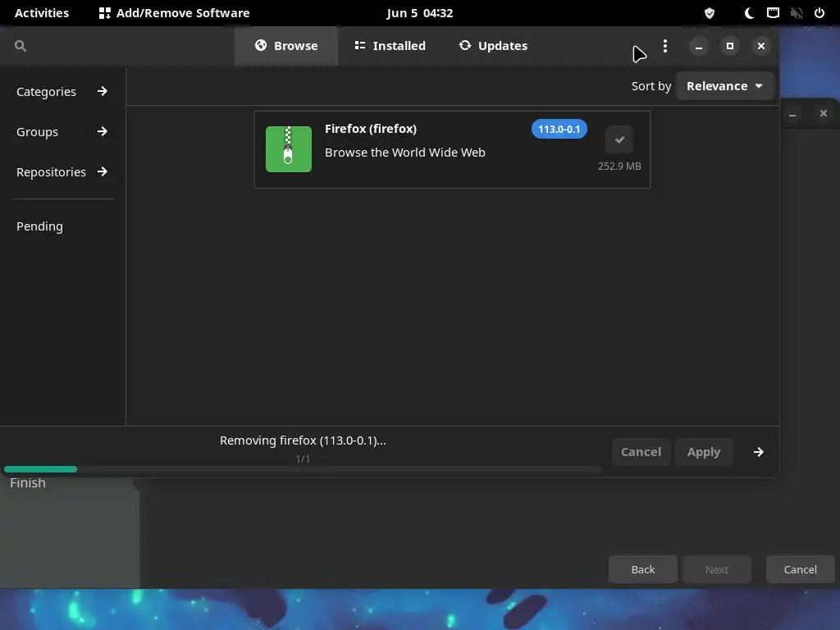The image size is (840, 630).
Task: Click the arrow icon next to Apply
Action: pyautogui.click(x=758, y=452)
